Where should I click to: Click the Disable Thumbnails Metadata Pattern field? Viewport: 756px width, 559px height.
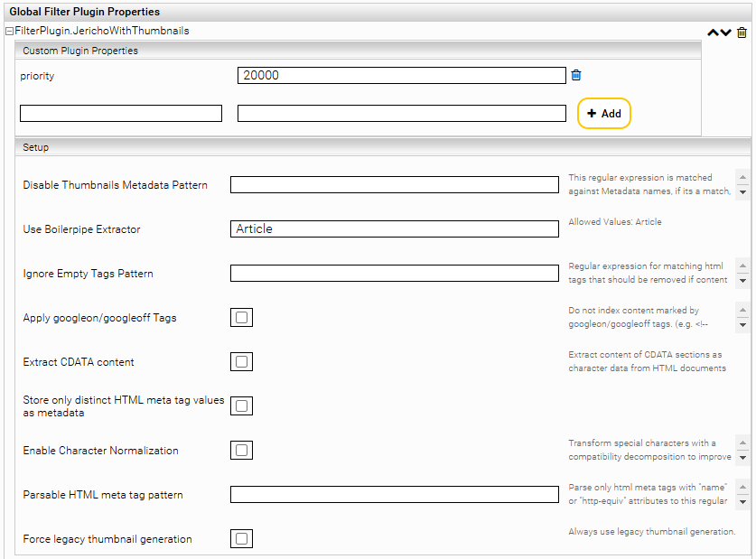click(395, 185)
